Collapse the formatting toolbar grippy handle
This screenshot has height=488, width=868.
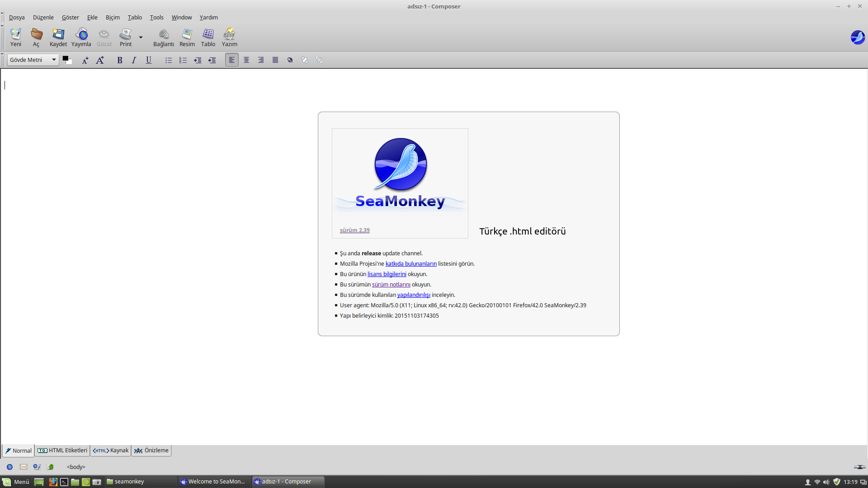pyautogui.click(x=2, y=60)
